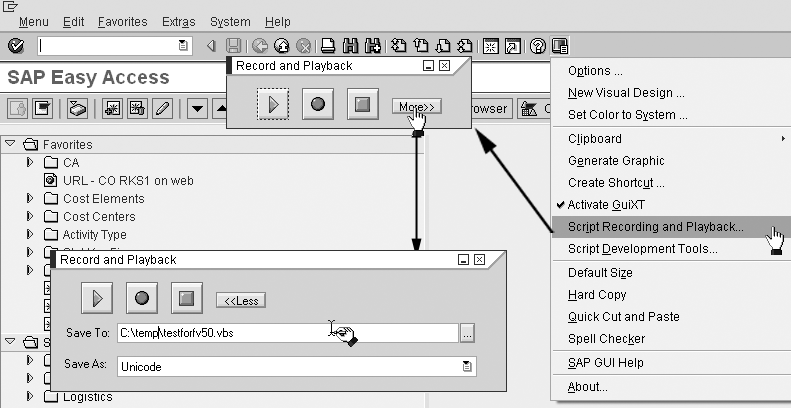Click the Add to Favorites icon

(112, 108)
